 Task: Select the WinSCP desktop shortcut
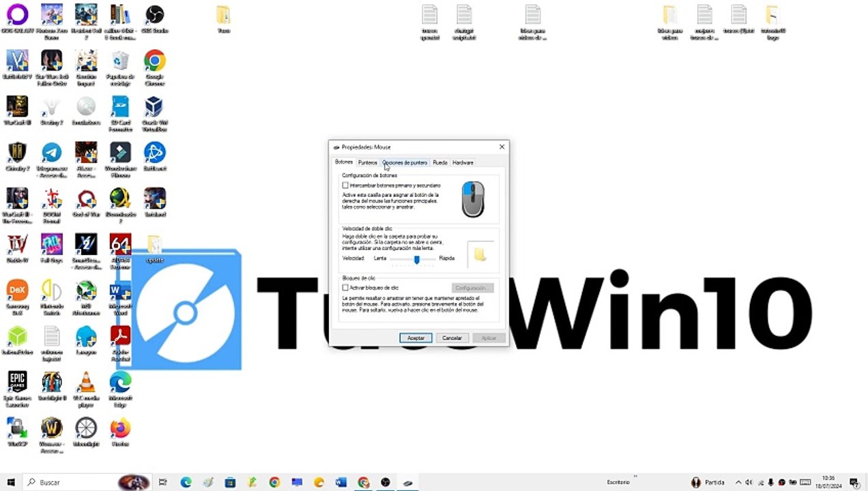17,432
